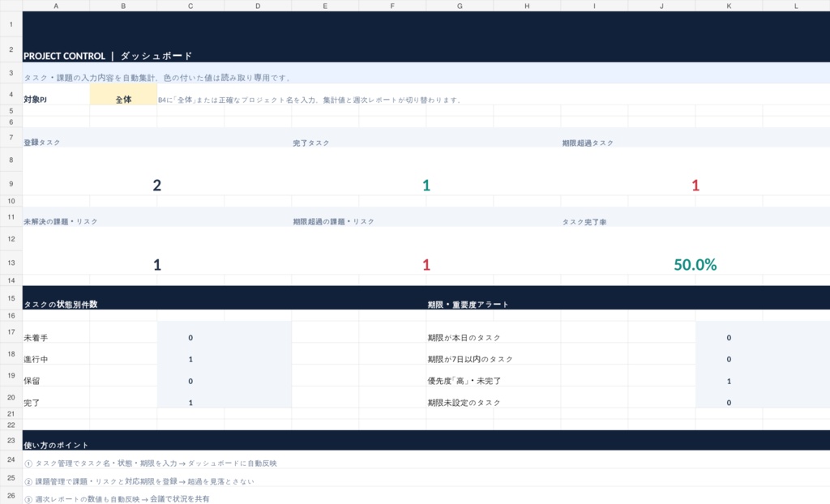The width and height of the screenshot is (830, 504).
Task: Click the 未着手 status label
Action: 36,338
